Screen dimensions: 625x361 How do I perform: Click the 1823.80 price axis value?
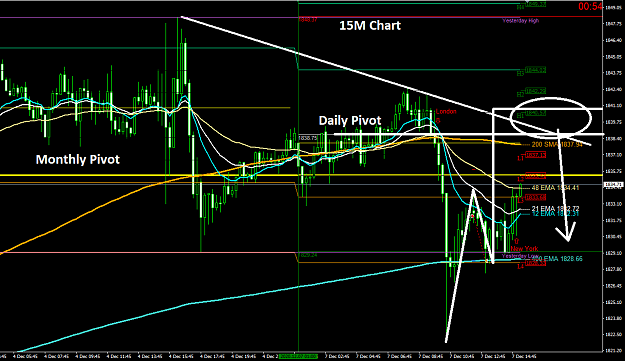(614, 318)
